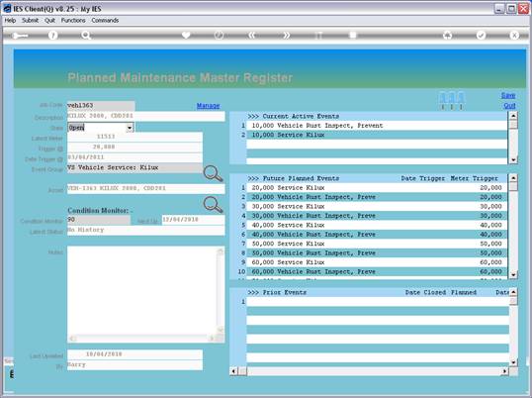
Task: Click the Prior Events horizontal scrollbar right arrow
Action: click(x=504, y=371)
